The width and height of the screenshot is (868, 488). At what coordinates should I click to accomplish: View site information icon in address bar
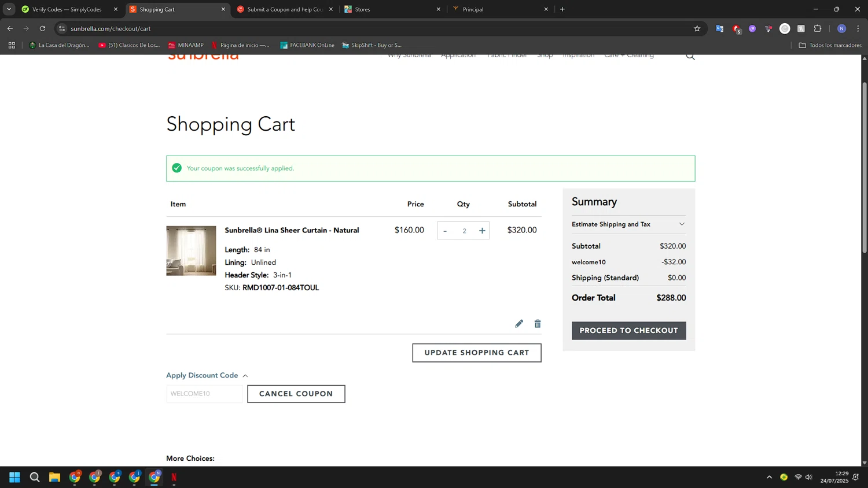tap(62, 28)
